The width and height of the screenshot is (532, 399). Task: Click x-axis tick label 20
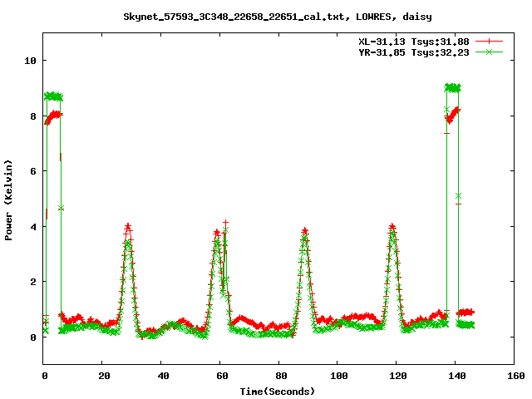click(x=104, y=376)
